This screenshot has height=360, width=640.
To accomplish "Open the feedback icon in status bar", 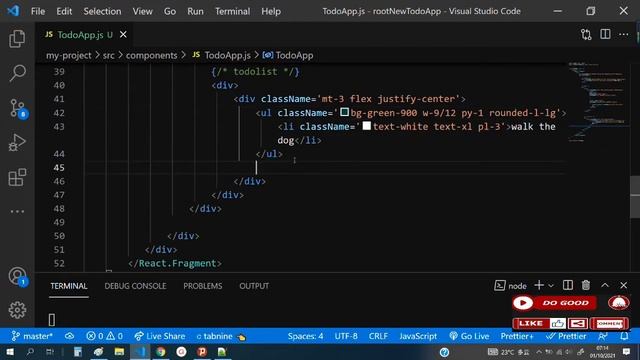I will [x=603, y=336].
